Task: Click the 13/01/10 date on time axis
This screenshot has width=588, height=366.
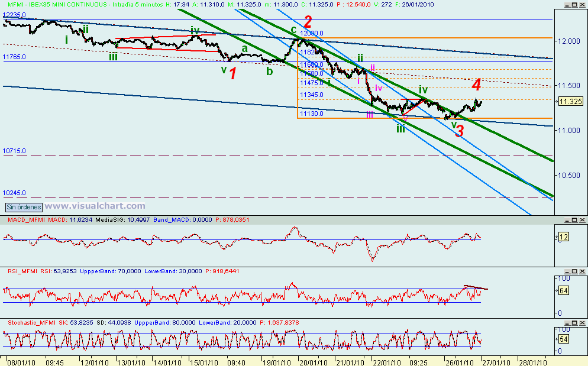Action: (x=131, y=362)
